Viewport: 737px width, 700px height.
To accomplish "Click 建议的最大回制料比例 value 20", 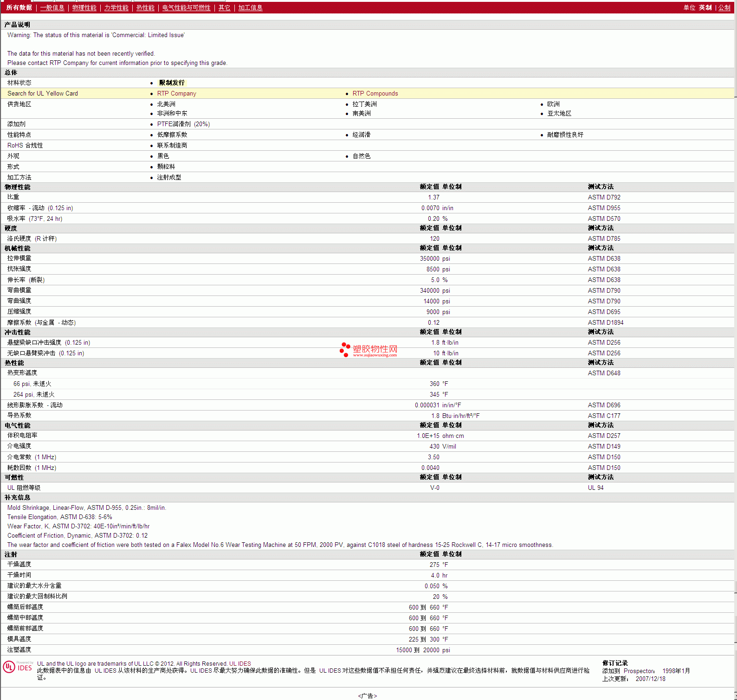I will tap(436, 597).
